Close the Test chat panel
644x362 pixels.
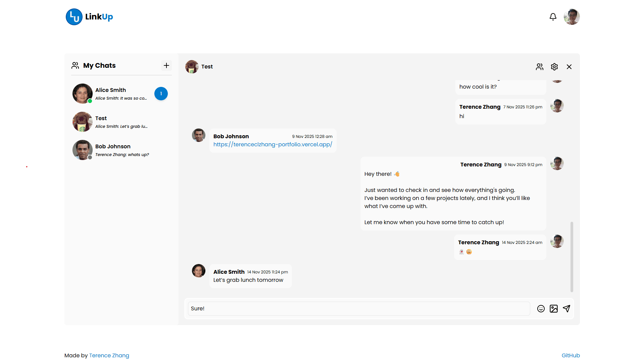click(569, 67)
